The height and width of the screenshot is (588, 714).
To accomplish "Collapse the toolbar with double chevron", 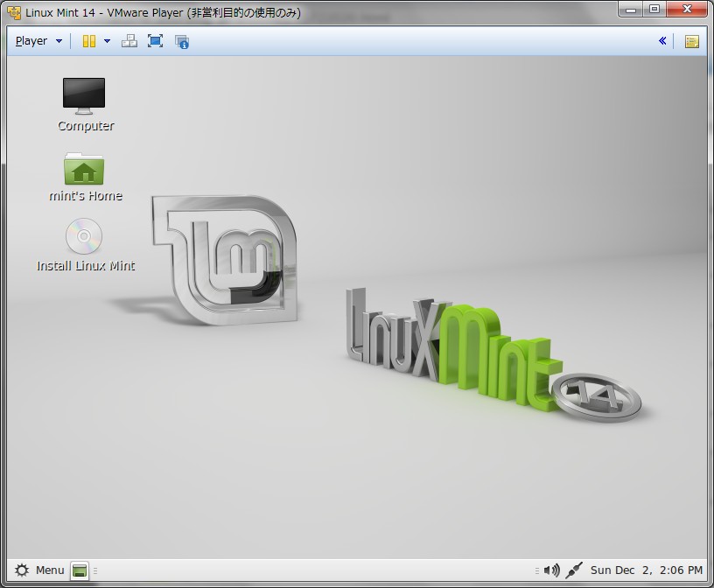I will [662, 41].
